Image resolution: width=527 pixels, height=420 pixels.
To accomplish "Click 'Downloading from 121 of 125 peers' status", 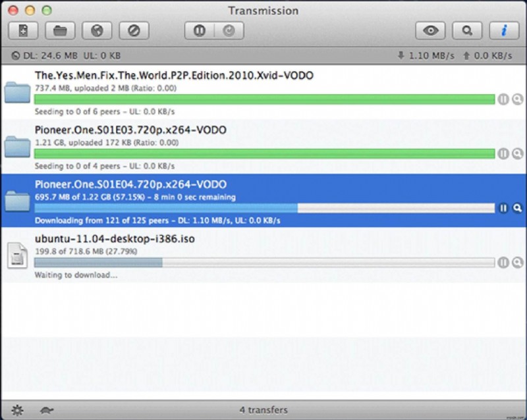I will pos(157,221).
